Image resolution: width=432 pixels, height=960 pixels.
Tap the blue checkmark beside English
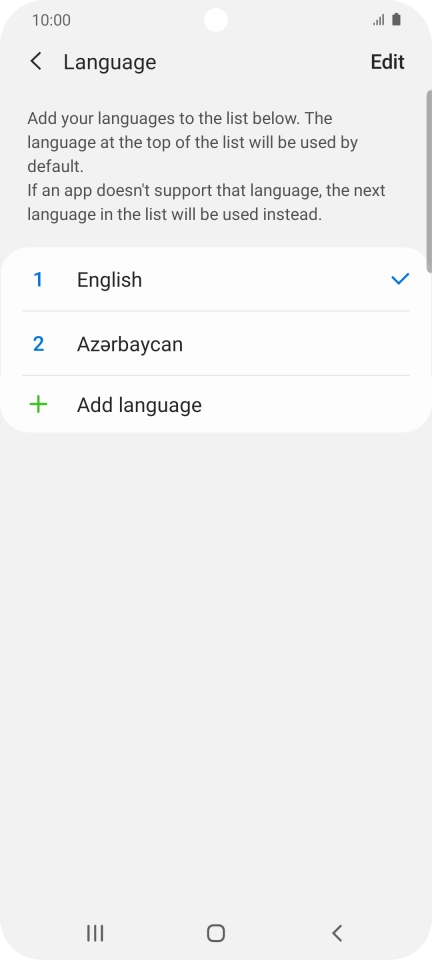pyautogui.click(x=400, y=279)
